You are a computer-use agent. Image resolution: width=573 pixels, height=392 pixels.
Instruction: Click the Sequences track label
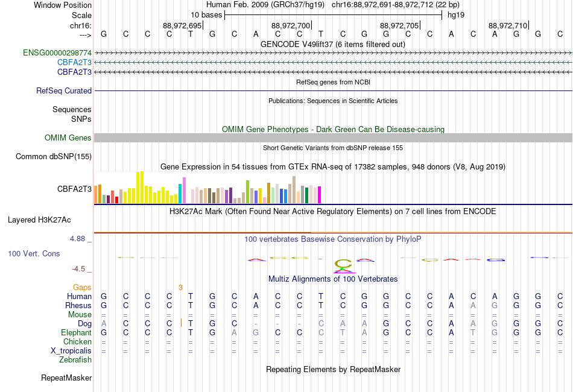click(x=72, y=110)
